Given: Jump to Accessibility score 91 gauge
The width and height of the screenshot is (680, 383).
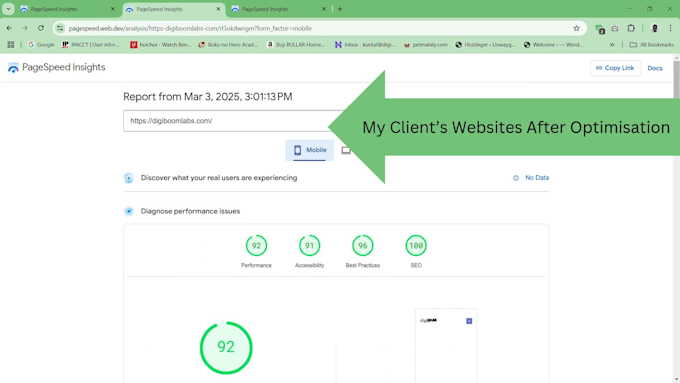Looking at the screenshot, I should tap(309, 246).
